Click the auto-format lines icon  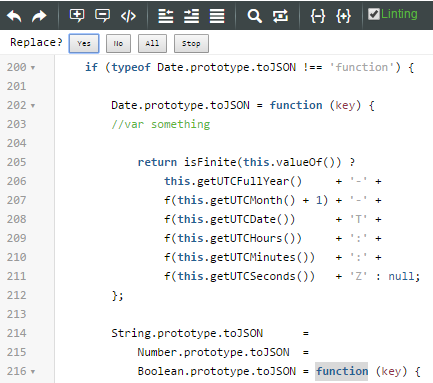[217, 16]
